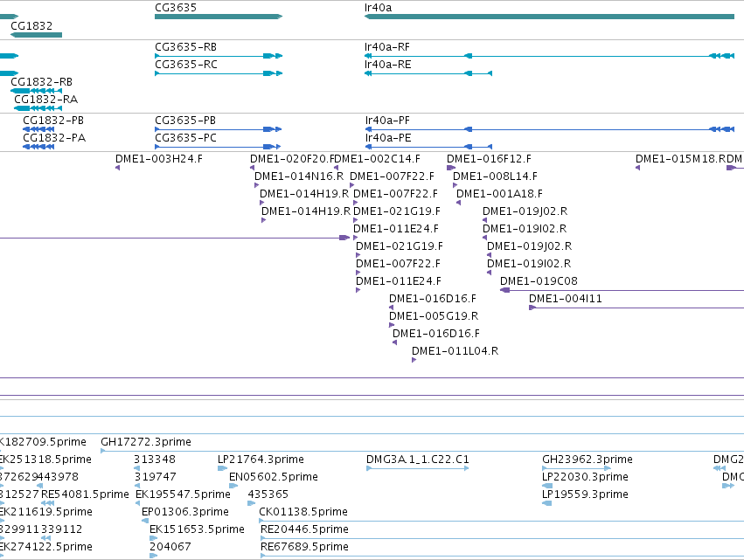The image size is (744, 560).
Task: Select the CG1832 gene label
Action: coord(31,25)
